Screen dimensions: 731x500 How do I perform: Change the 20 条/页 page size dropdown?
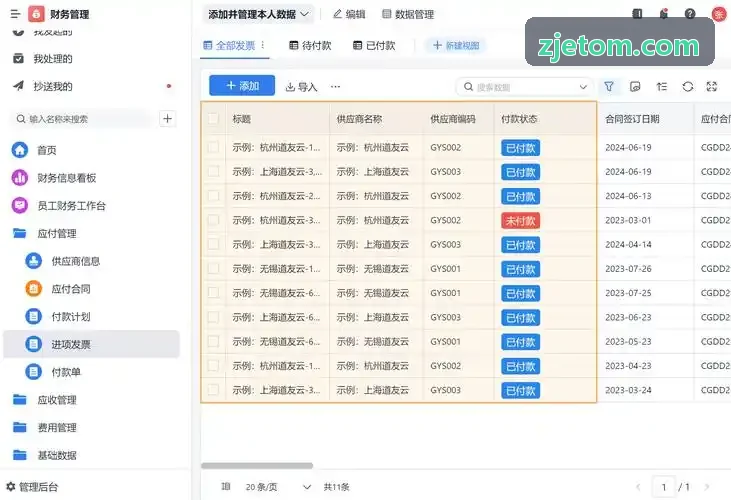pyautogui.click(x=278, y=487)
